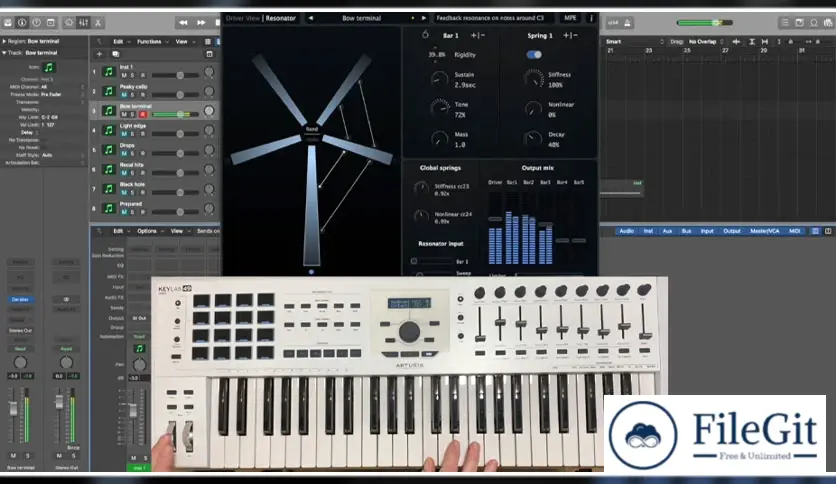Click the track icon of Black hole
The width and height of the screenshot is (836, 484).
point(109,189)
